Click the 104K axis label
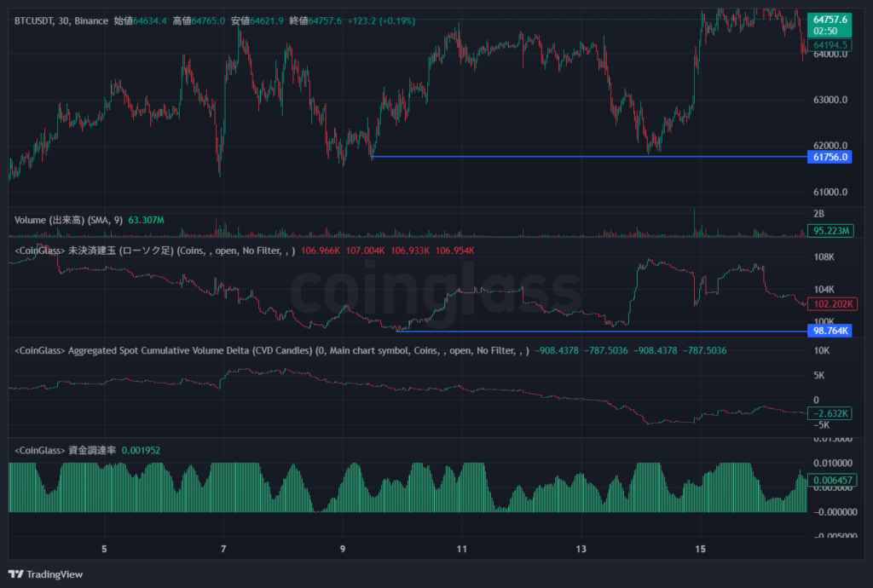Viewport: 873px width, 588px height. (x=824, y=289)
